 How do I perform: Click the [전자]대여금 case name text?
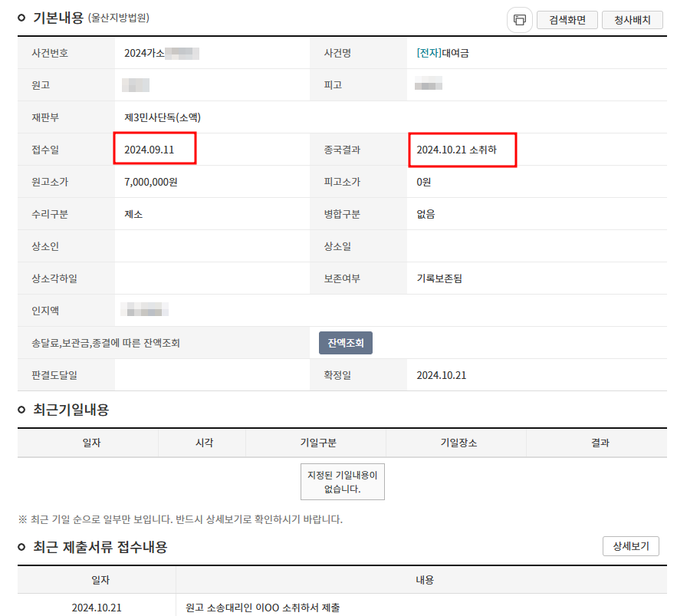point(442,53)
